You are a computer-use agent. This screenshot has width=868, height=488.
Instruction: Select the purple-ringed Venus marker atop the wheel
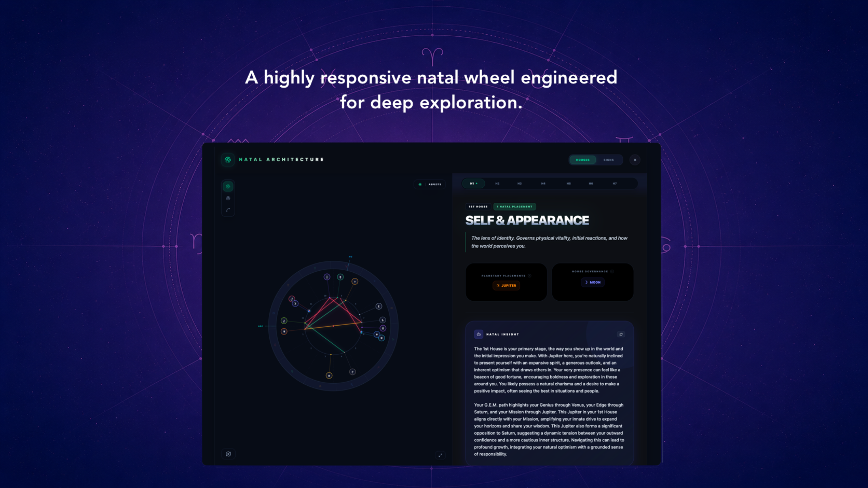(x=327, y=277)
